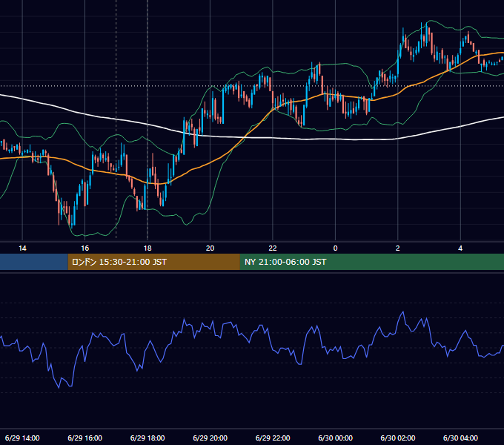
Task: Click the 6/29 14:00 date label
Action: click(22, 438)
